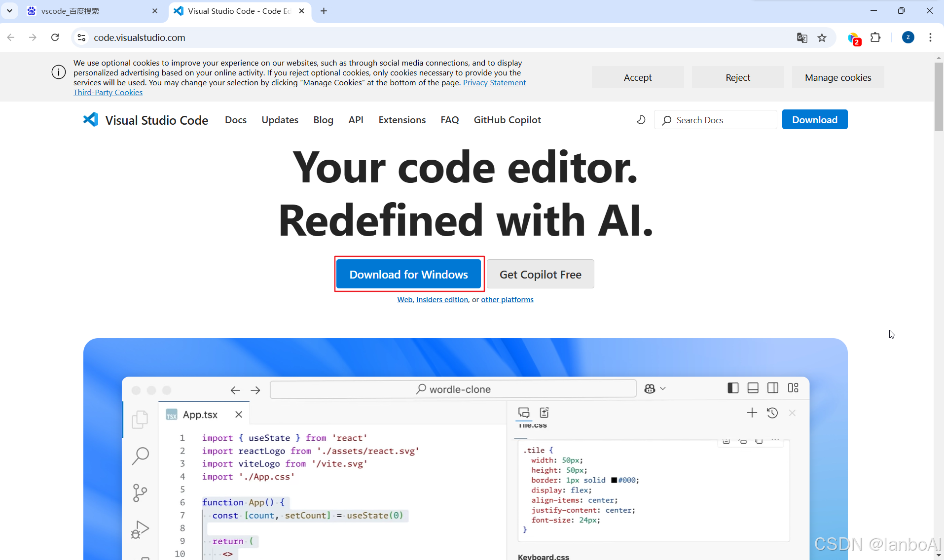
Task: Click the Explorer files icon in editor sidebar
Action: tap(140, 420)
